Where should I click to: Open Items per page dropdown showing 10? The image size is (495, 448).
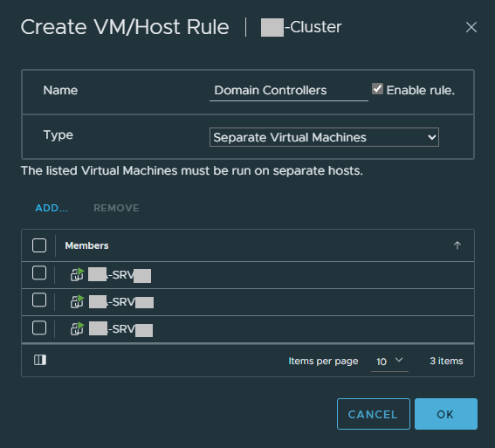[389, 362]
